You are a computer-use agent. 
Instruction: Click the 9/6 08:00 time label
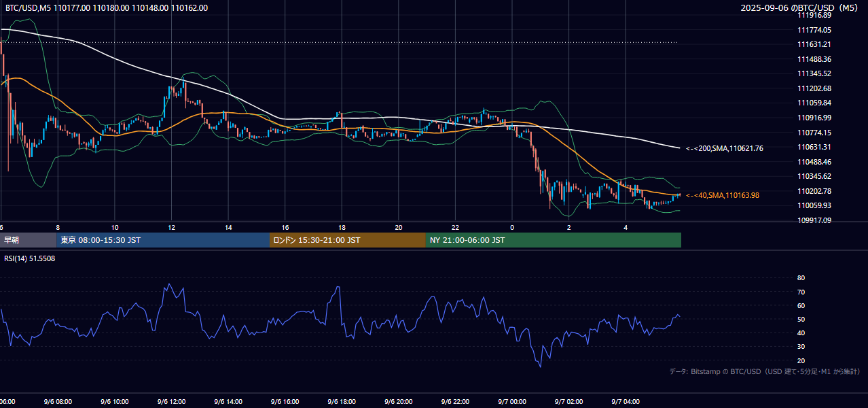click(x=58, y=402)
